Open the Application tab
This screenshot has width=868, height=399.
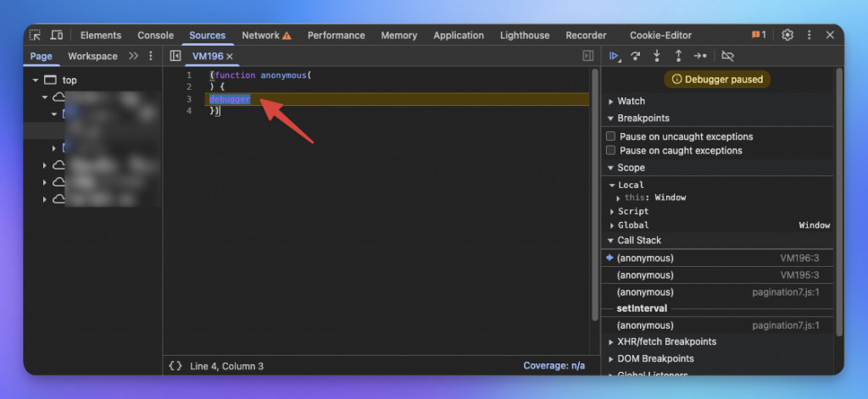(459, 35)
